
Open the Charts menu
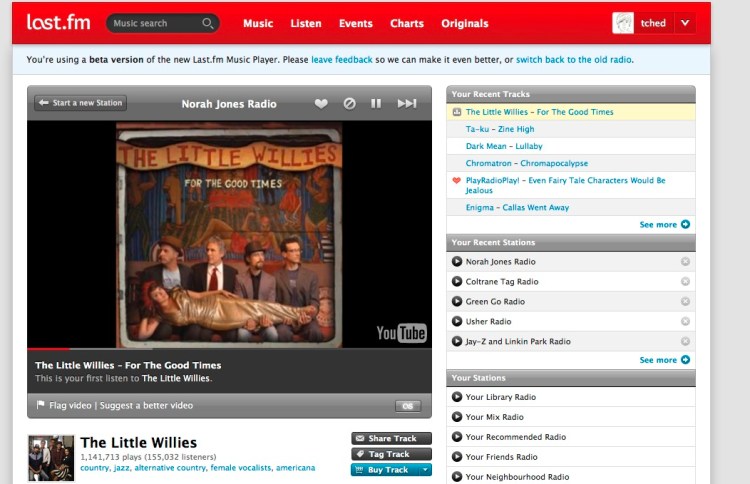407,23
